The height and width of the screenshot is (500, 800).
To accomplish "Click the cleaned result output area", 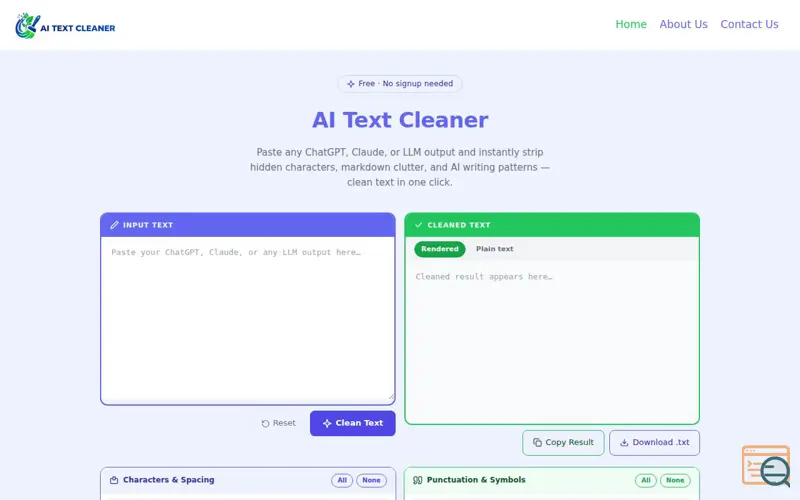I will pyautogui.click(x=552, y=341).
